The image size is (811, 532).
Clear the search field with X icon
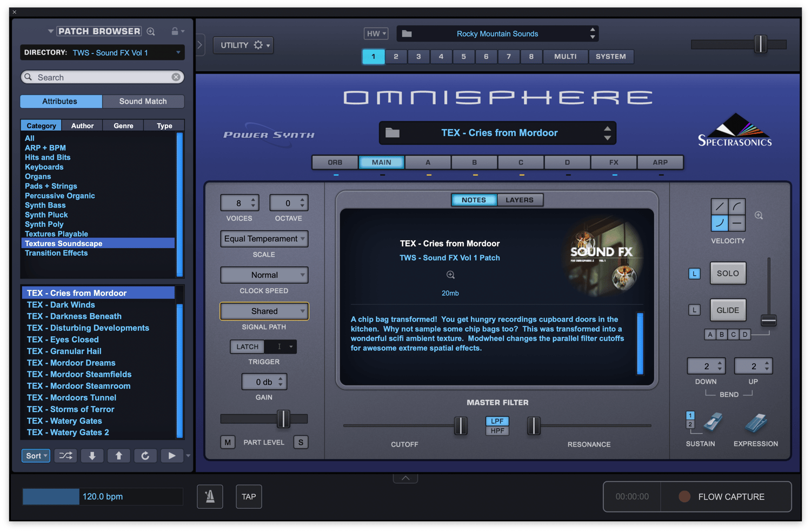point(176,77)
